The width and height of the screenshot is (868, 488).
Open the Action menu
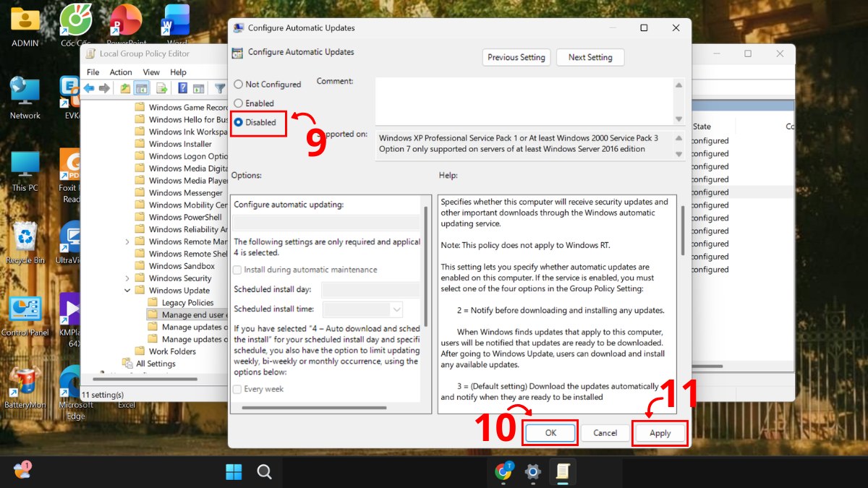click(x=120, y=72)
